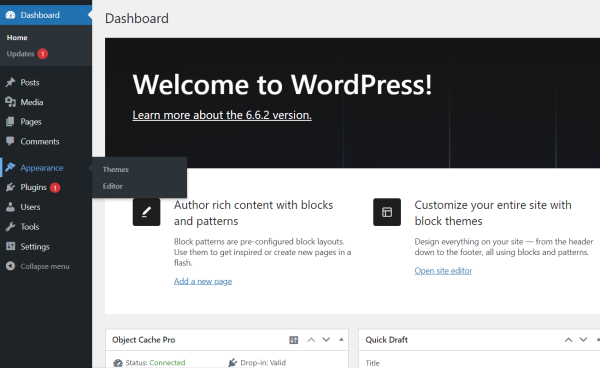Click the Media library icon
Screen dimensions: 600x368
10,102
